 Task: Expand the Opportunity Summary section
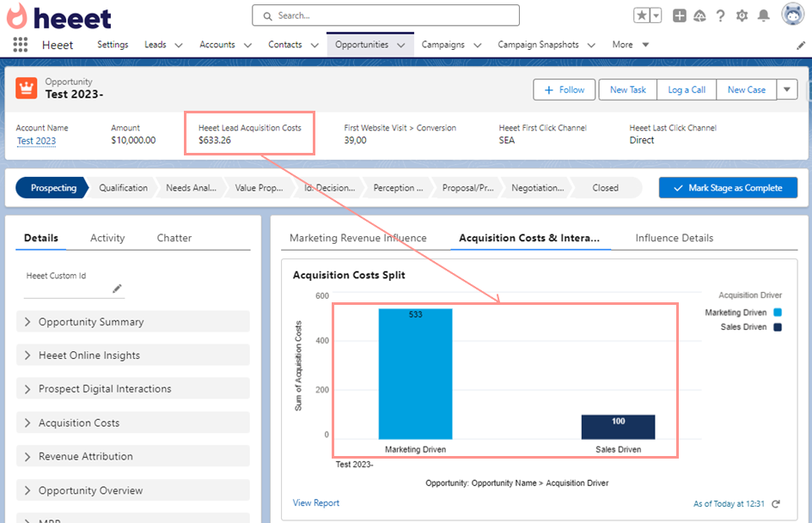tap(133, 321)
